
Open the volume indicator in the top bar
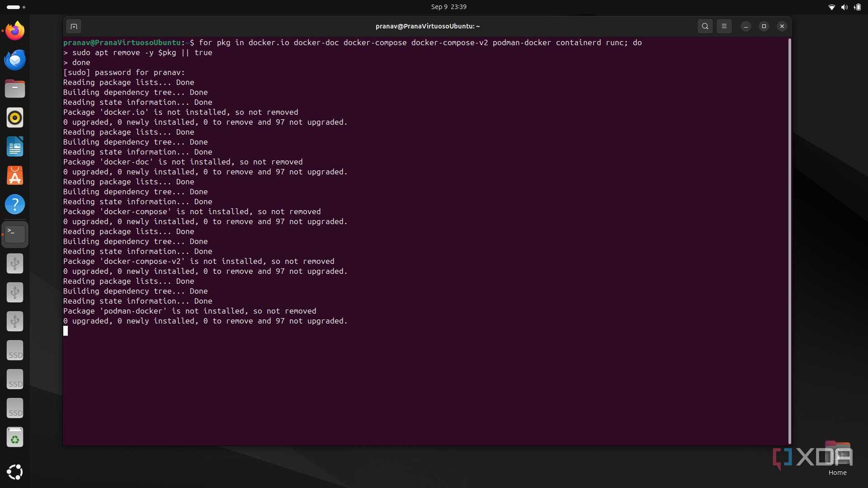[844, 7]
